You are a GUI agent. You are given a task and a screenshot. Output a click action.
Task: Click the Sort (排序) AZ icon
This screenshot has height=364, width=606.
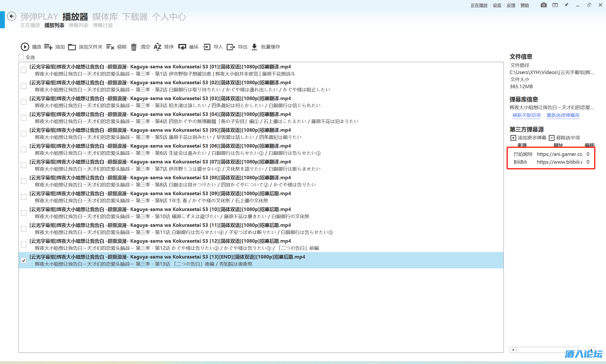pyautogui.click(x=157, y=47)
